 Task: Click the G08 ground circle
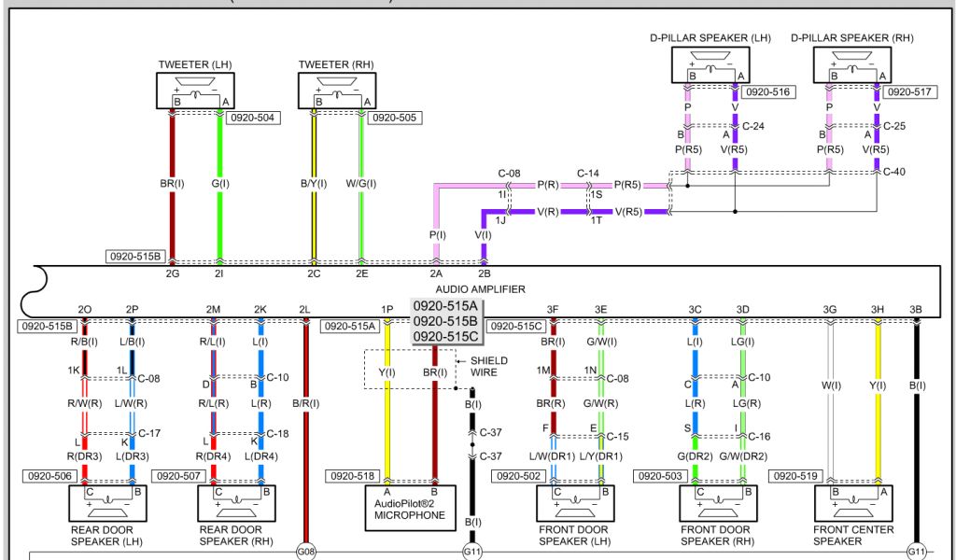306,552
